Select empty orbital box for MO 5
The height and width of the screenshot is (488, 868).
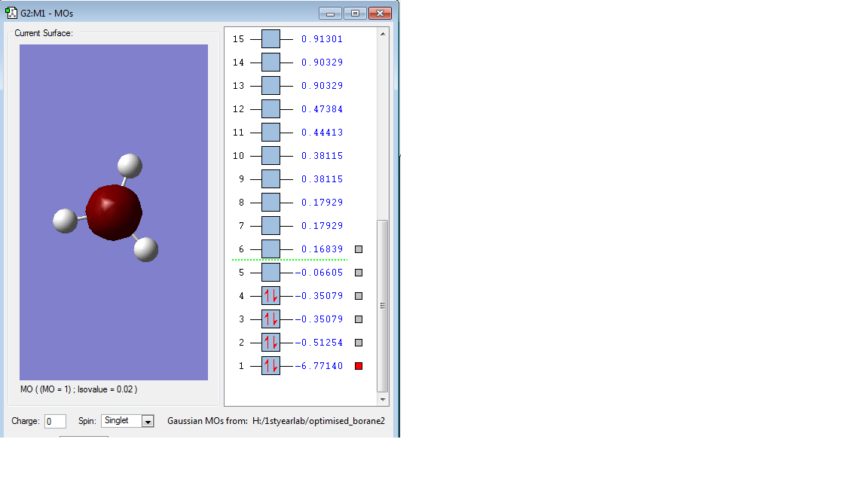click(x=270, y=272)
